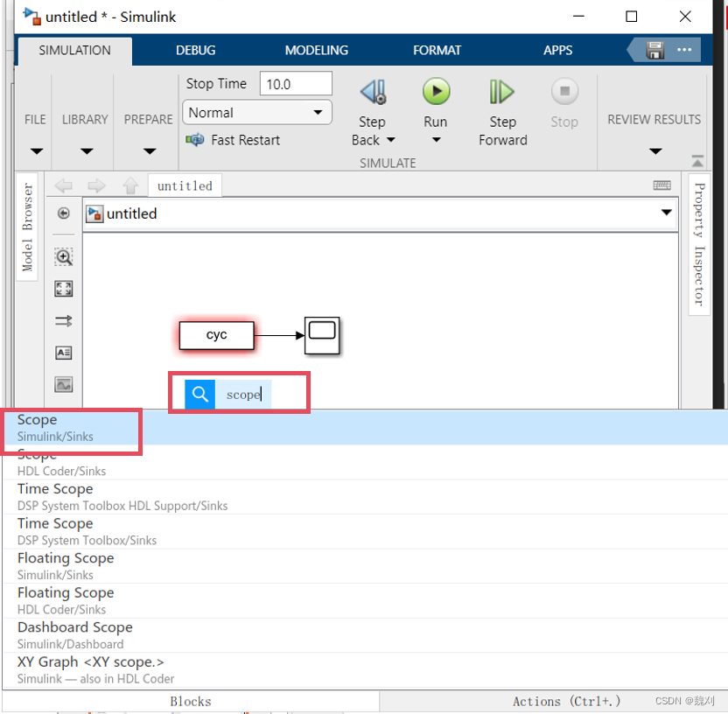Select the untitled model tab
The width and height of the screenshot is (728, 714).
pos(185,185)
